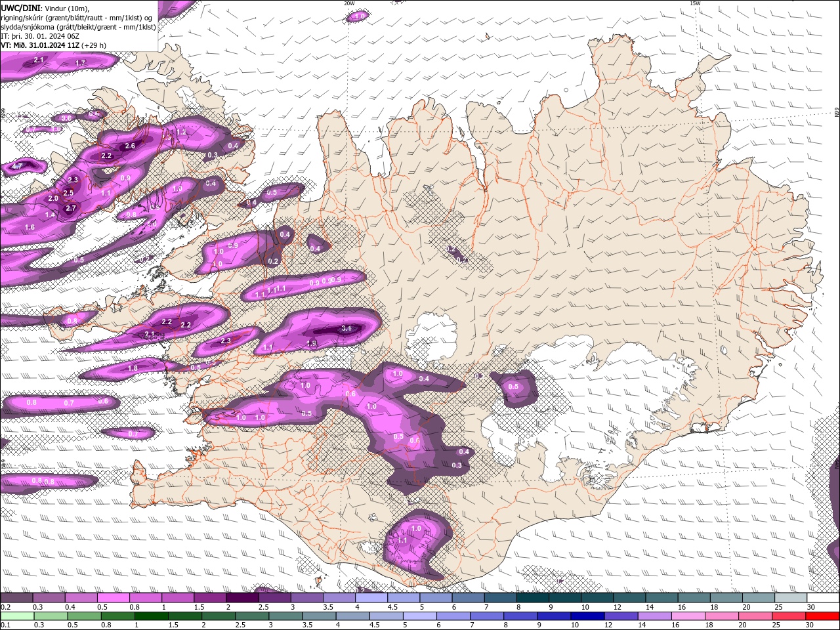Pick the 3 grey-green swatch in the rain legend
This screenshot has height=630, width=840.
point(285,616)
